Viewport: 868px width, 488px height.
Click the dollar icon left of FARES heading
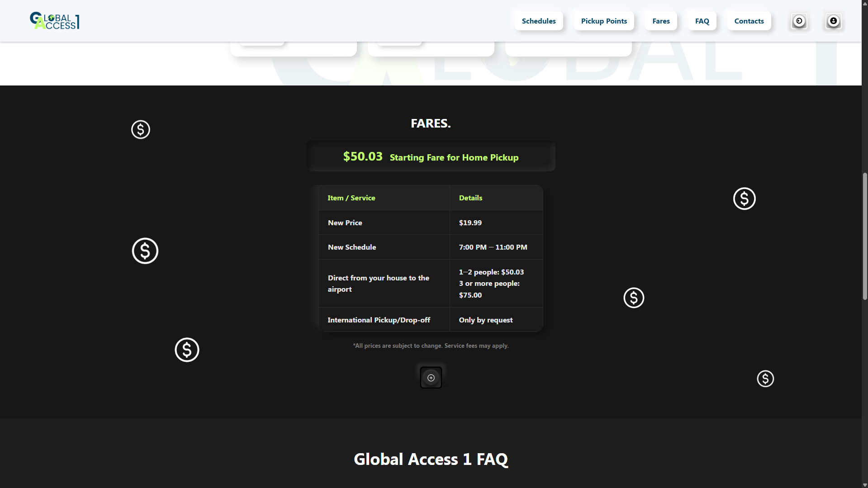[x=140, y=129]
